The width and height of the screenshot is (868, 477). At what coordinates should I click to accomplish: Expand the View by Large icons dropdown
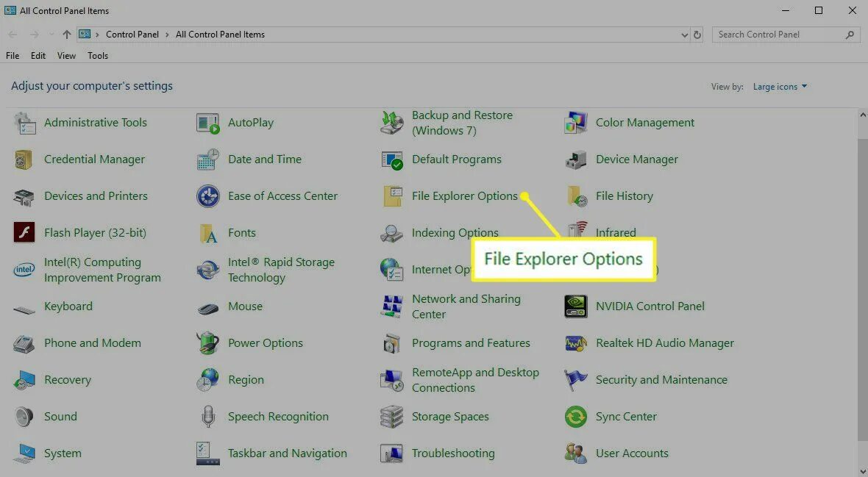coord(780,86)
